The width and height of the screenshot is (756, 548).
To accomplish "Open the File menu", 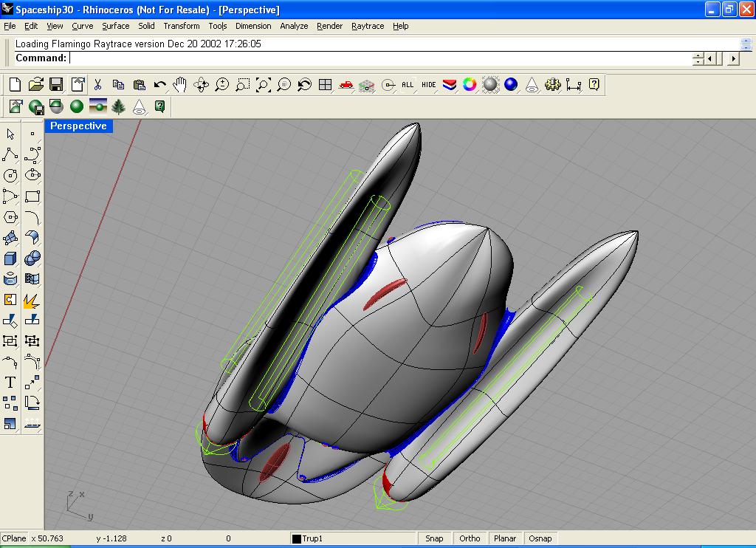I will [10, 26].
